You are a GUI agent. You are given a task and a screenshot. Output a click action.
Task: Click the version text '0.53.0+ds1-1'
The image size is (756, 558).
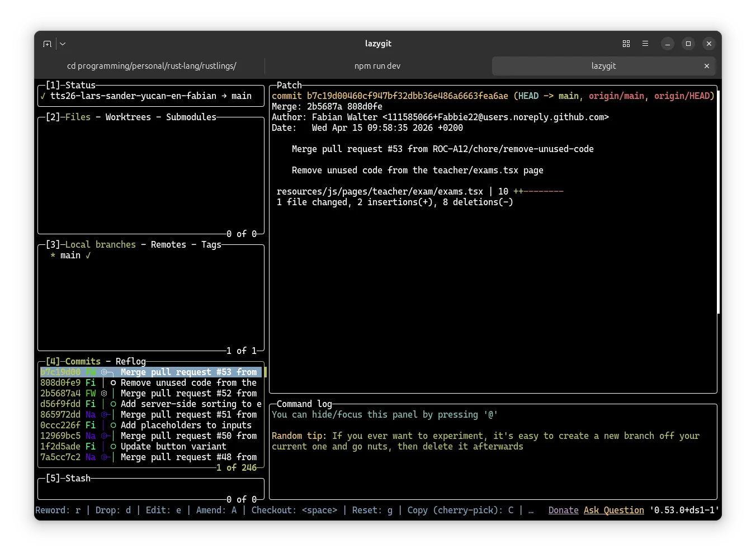[684, 510]
